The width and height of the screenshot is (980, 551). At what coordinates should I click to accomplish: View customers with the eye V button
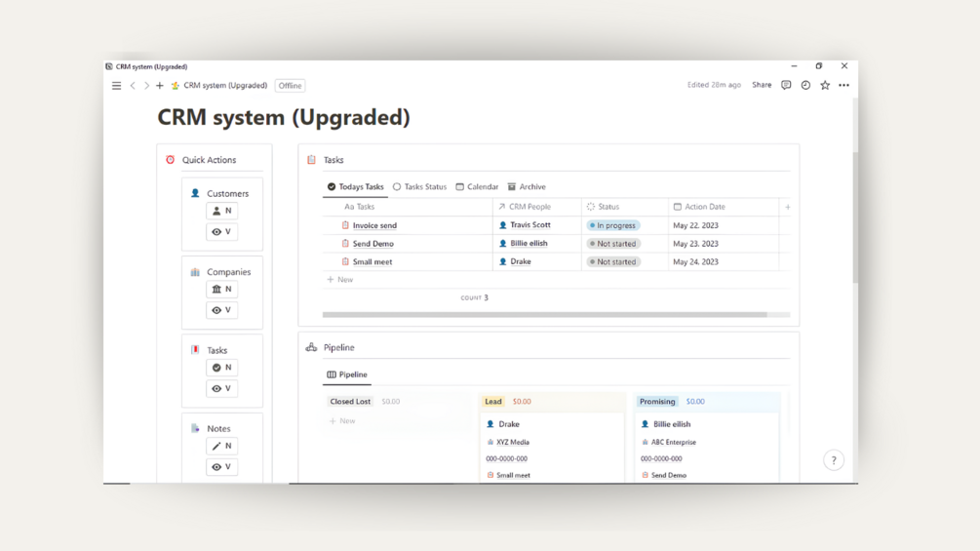point(222,232)
